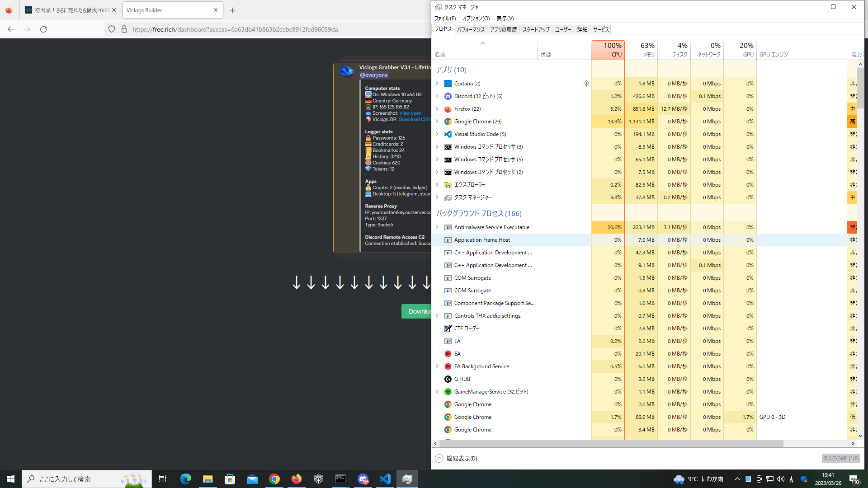The height and width of the screenshot is (488, 868).
Task: Expand the Google Chrome (29) process group
Action: pos(437,122)
